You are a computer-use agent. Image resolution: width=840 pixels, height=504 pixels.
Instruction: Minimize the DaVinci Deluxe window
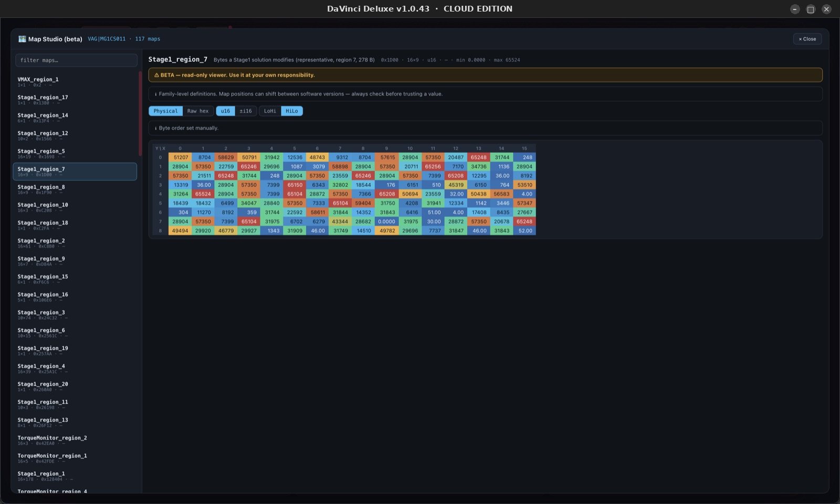795,9
